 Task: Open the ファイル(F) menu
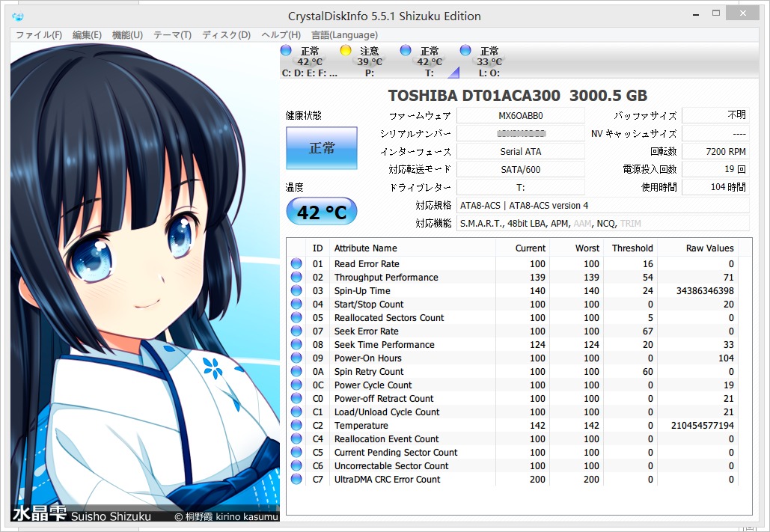(39, 35)
